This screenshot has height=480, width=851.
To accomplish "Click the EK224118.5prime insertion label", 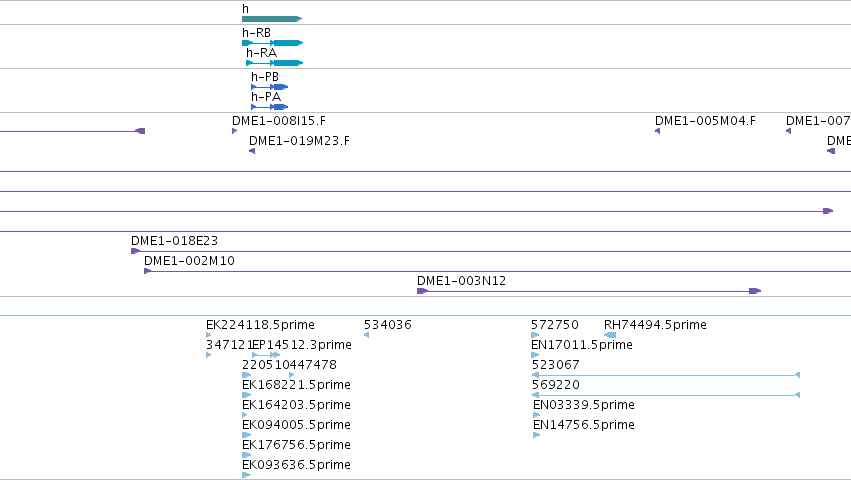I will pos(261,325).
